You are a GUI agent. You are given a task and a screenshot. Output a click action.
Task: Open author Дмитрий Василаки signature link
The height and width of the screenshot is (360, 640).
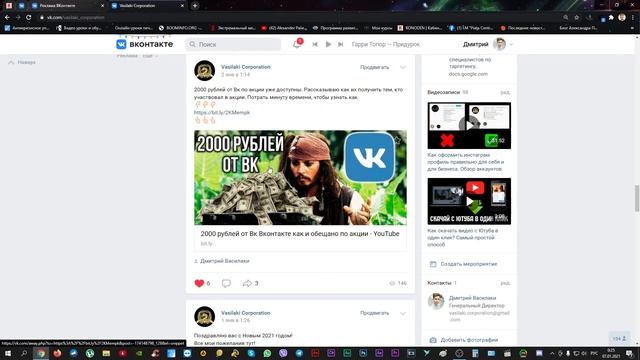[224, 261]
